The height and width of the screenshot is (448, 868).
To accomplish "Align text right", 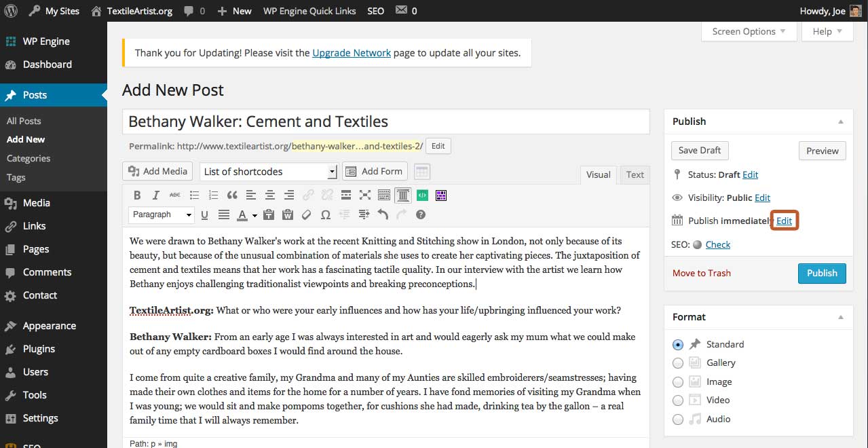I will click(289, 195).
